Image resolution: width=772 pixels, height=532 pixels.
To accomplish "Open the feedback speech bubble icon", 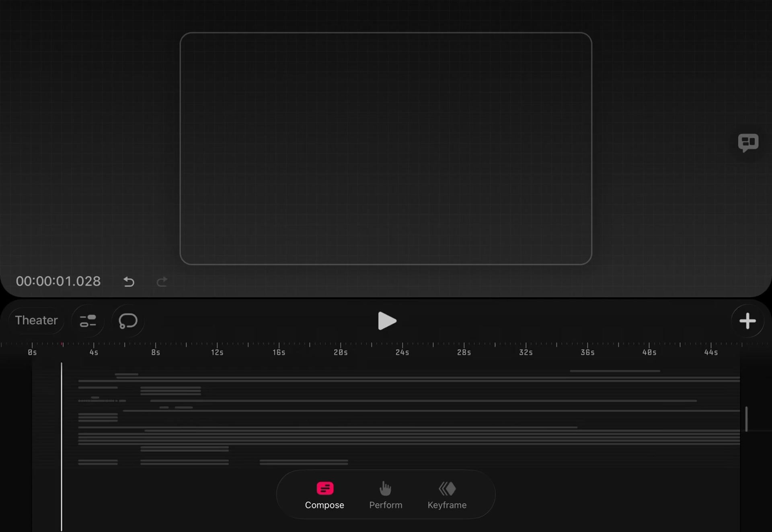I will (748, 142).
